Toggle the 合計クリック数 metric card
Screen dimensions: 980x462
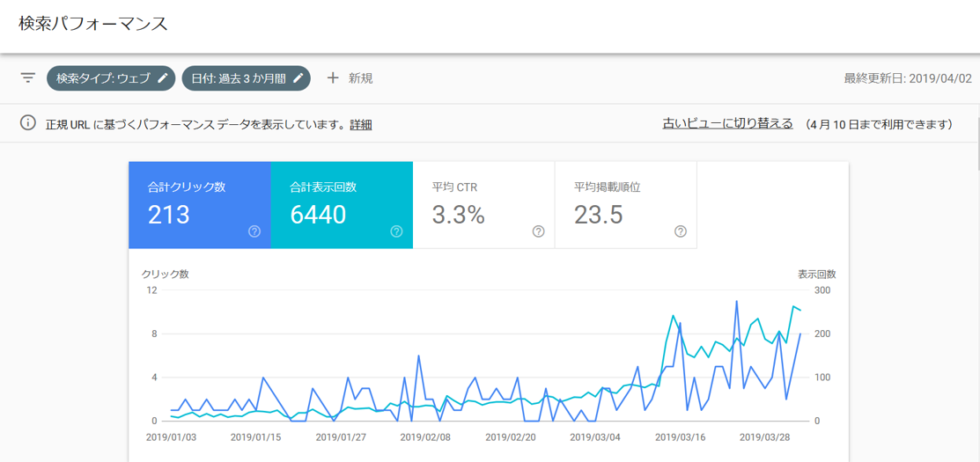click(199, 204)
